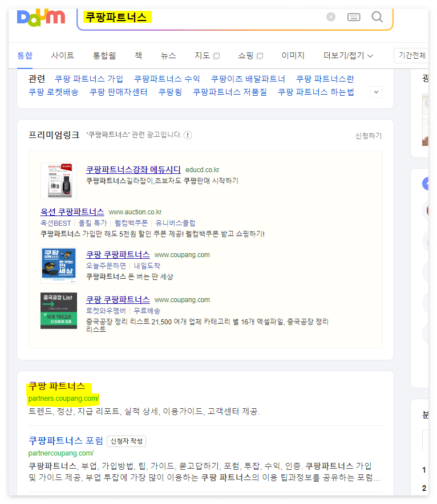Click the 신청하기 link
This screenshot has height=504, width=437.
(369, 136)
